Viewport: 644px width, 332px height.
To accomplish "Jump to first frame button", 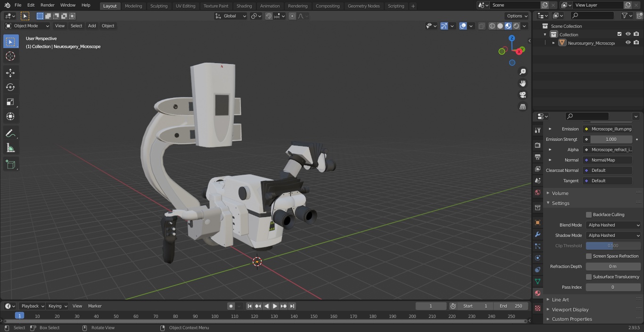I will [249, 306].
